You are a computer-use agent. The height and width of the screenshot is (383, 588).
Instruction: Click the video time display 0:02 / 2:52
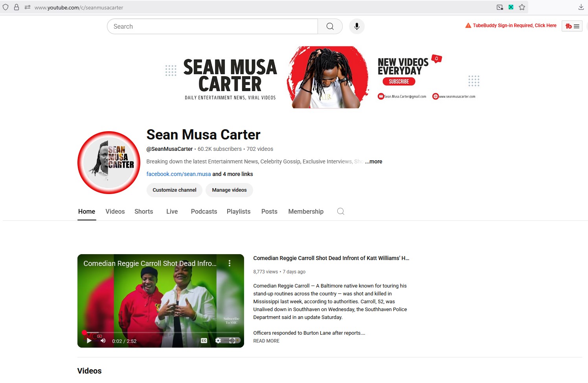124,341
